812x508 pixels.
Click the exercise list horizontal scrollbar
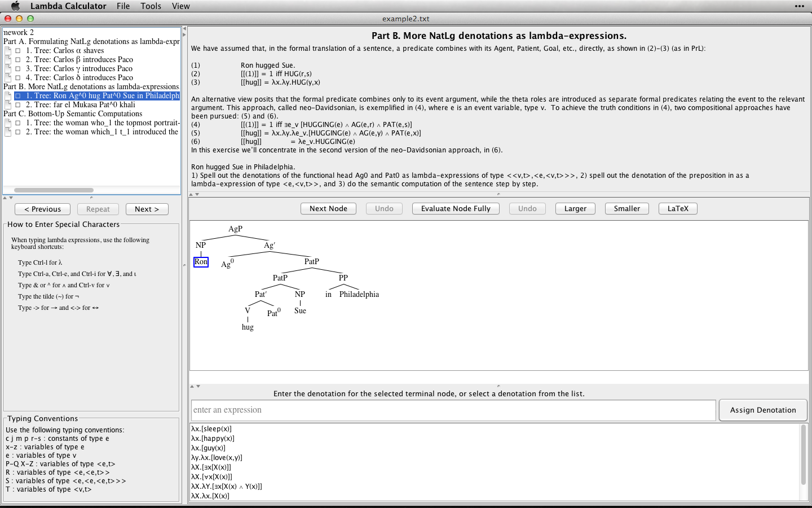(54, 190)
